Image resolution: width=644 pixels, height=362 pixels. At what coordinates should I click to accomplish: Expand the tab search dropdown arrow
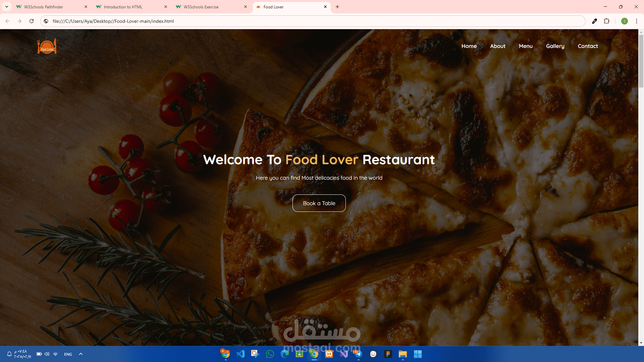[x=6, y=7]
